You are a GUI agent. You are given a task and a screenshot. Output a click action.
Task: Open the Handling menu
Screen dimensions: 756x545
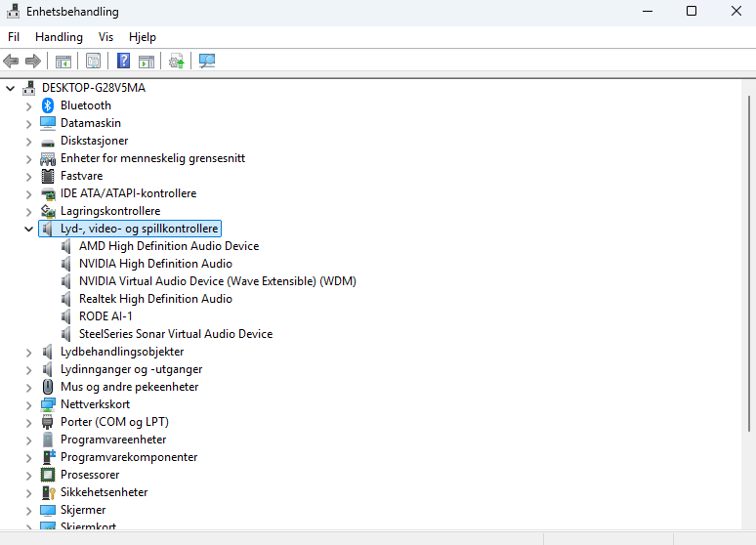[x=59, y=37]
